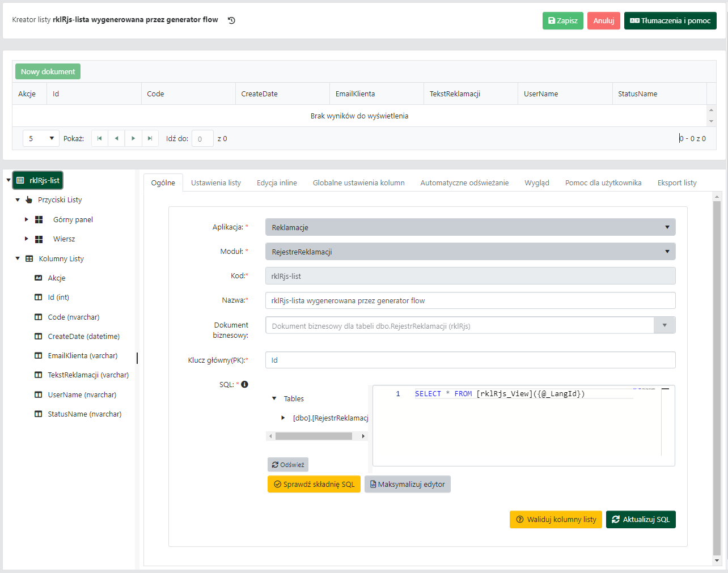Click the history icon next to list title
Viewport: 728px width, 573px height.
(231, 20)
